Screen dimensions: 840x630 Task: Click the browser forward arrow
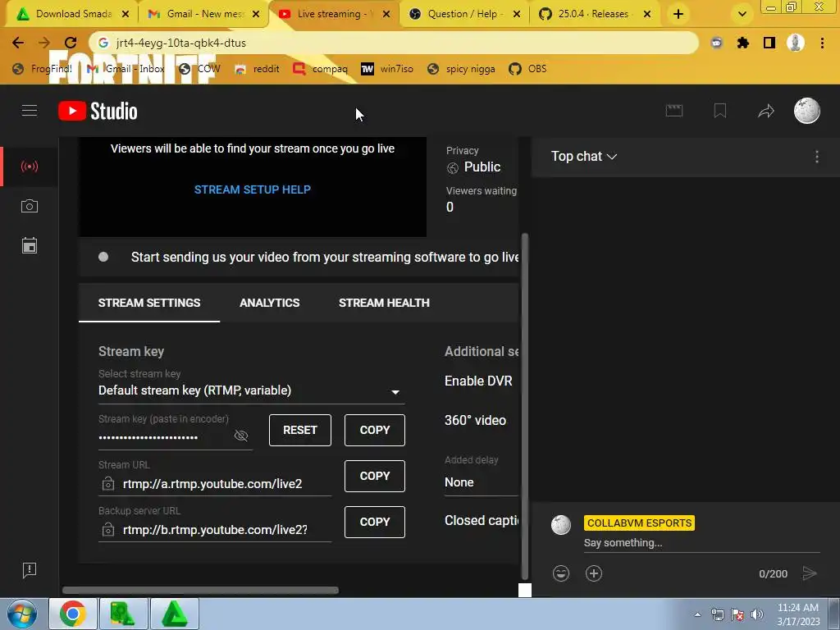(44, 43)
